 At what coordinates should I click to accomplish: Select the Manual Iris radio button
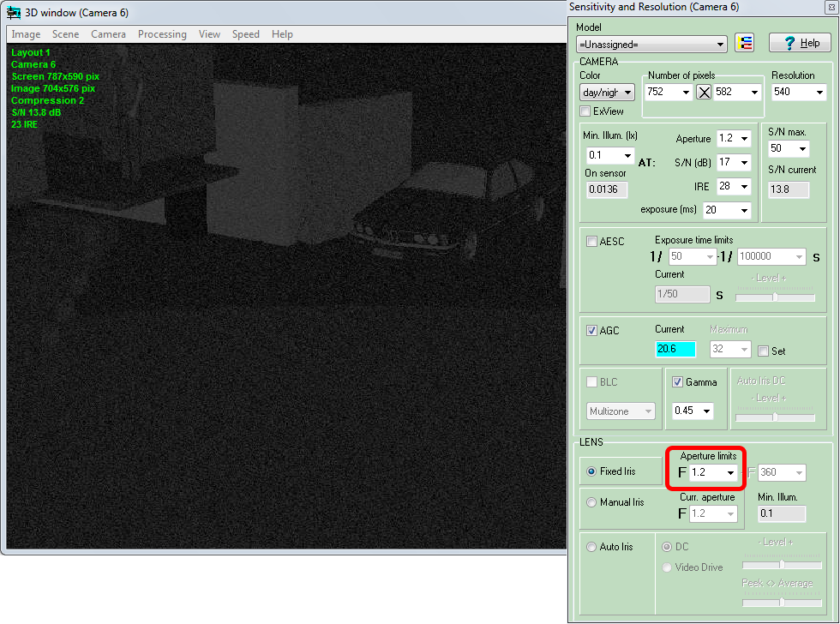click(x=591, y=502)
